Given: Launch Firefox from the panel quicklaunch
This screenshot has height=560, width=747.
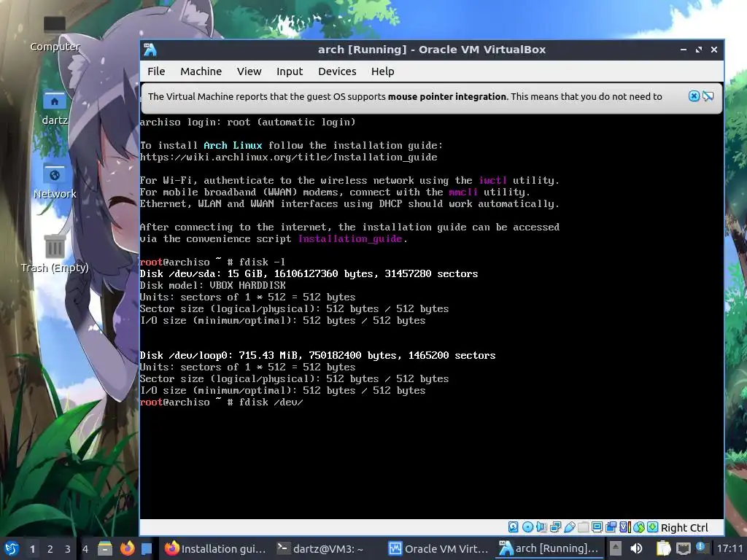Looking at the screenshot, I should point(127,548).
